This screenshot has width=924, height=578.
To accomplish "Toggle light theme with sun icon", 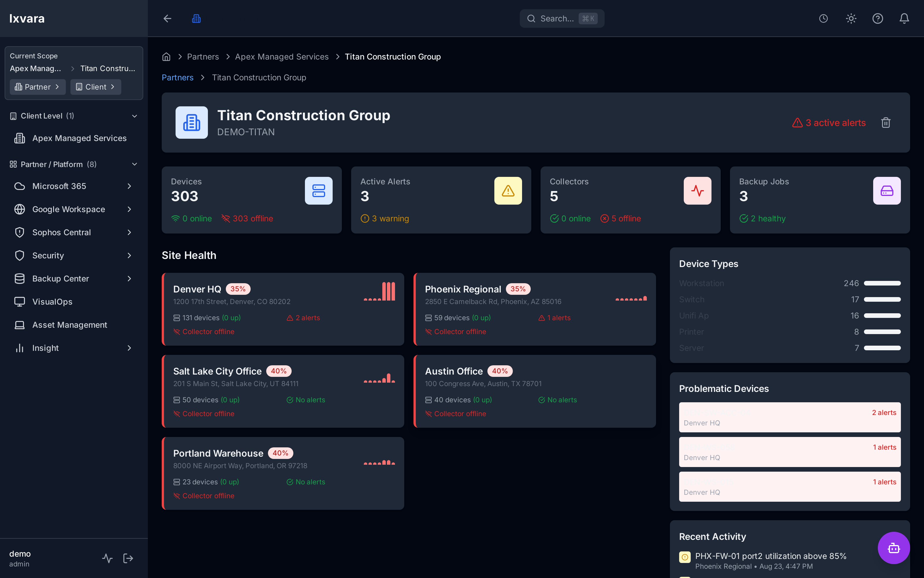I will coord(851,18).
